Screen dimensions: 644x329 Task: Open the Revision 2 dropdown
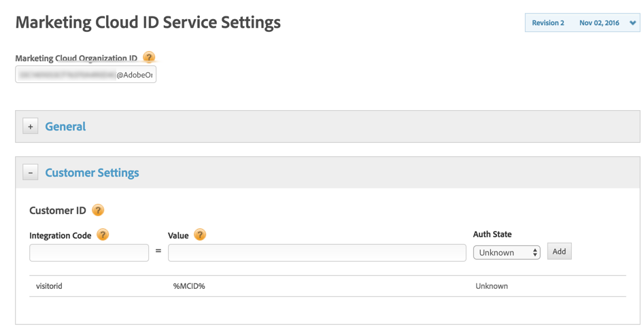tap(632, 23)
